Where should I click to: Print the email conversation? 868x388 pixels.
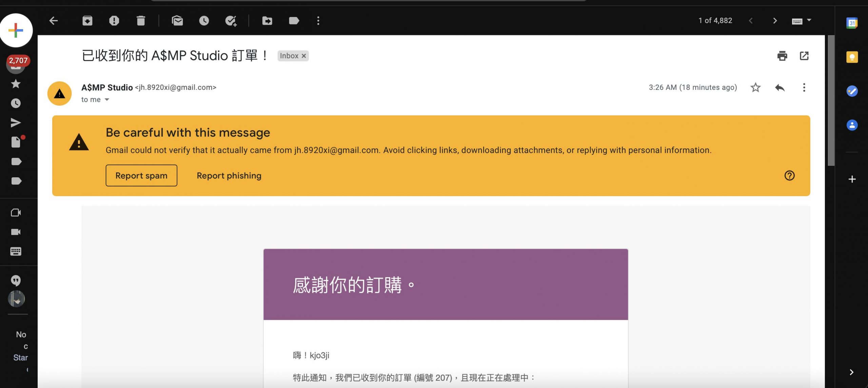tap(782, 56)
